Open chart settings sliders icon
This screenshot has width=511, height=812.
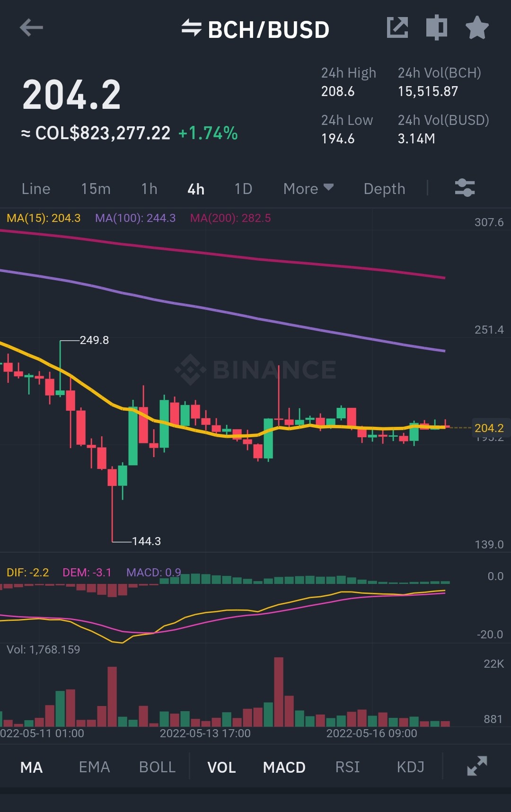point(465,188)
